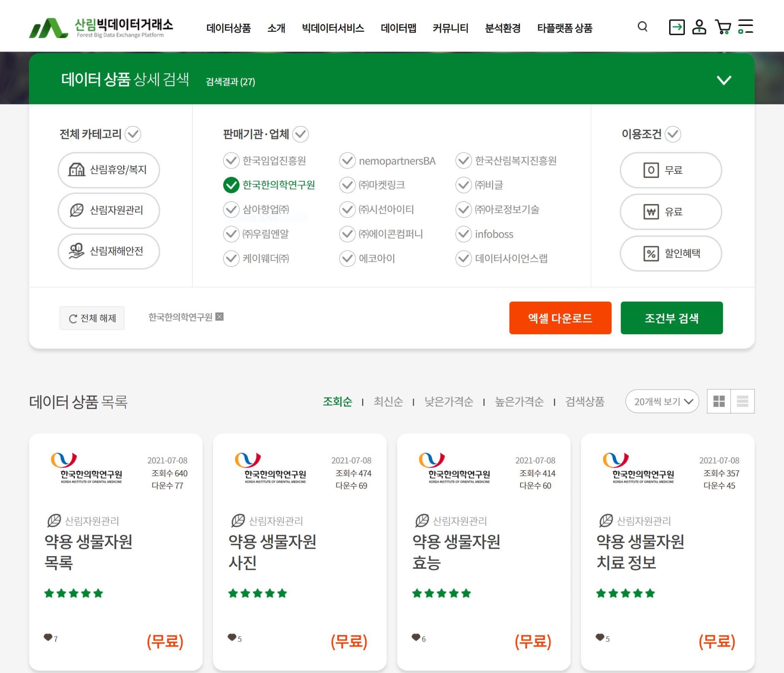Open the shopping cart icon
The height and width of the screenshot is (673, 784).
(x=723, y=27)
